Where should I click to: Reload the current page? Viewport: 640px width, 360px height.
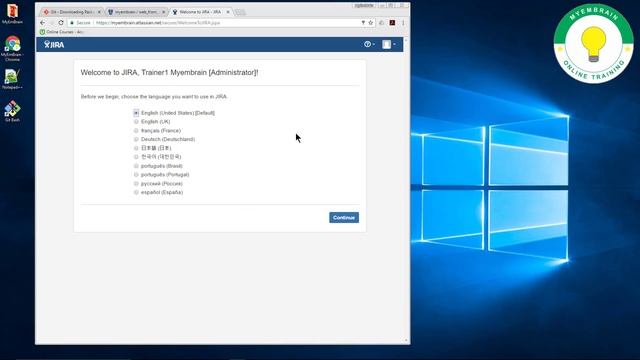click(61, 23)
